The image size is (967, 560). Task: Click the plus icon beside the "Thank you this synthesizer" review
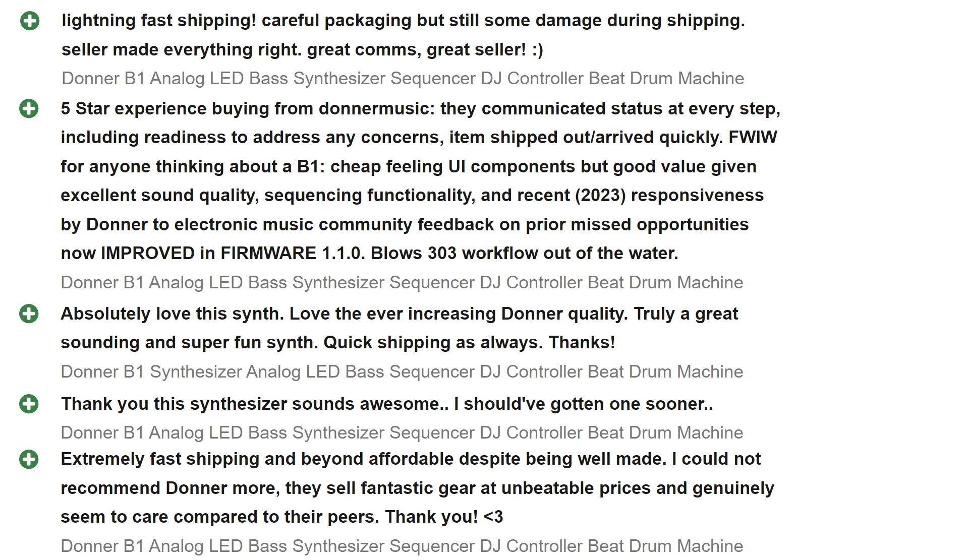(29, 404)
